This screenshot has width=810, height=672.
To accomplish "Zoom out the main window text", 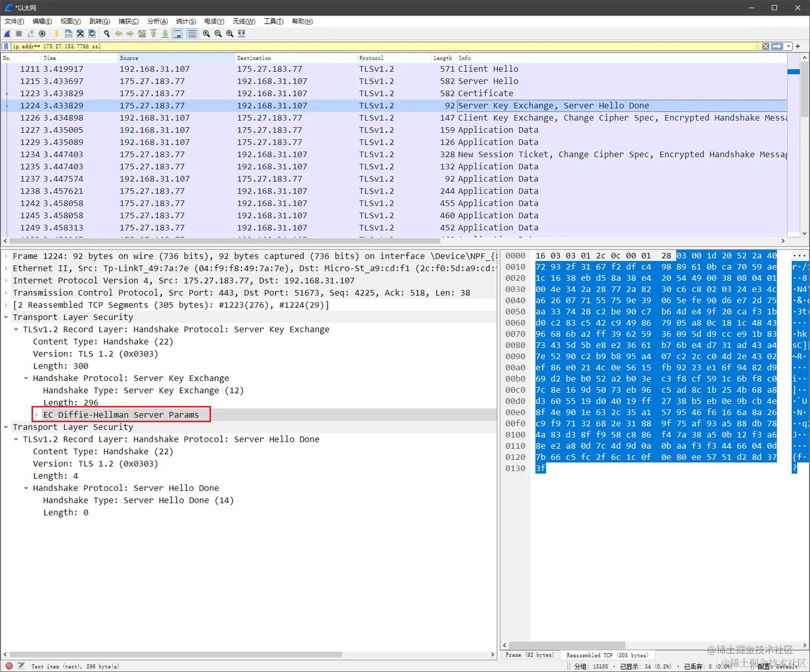I will (x=218, y=34).
